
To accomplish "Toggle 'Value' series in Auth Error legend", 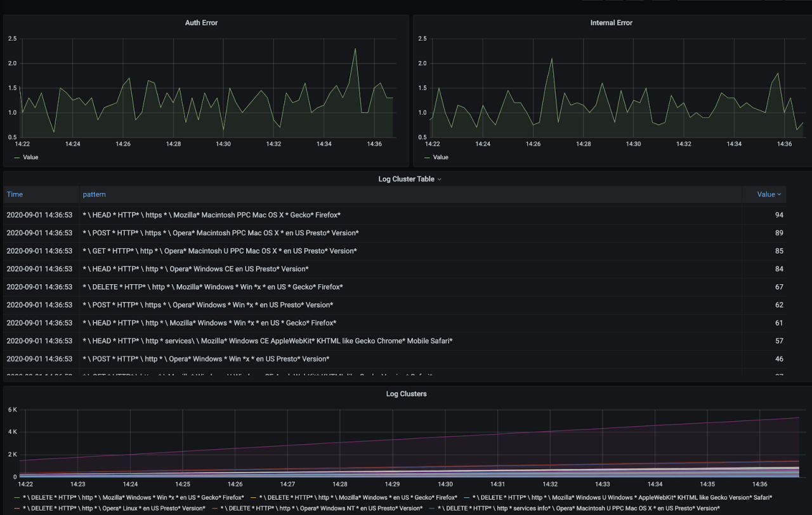I will pos(30,157).
